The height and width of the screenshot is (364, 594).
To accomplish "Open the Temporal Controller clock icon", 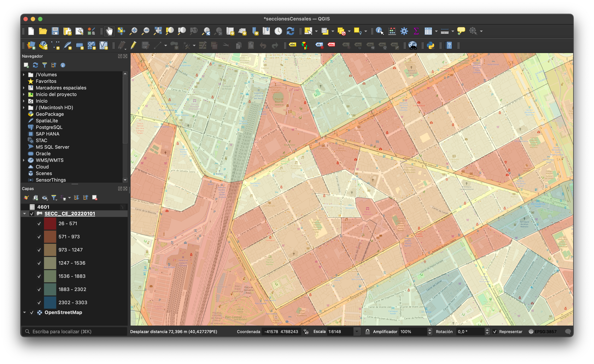I will (278, 31).
